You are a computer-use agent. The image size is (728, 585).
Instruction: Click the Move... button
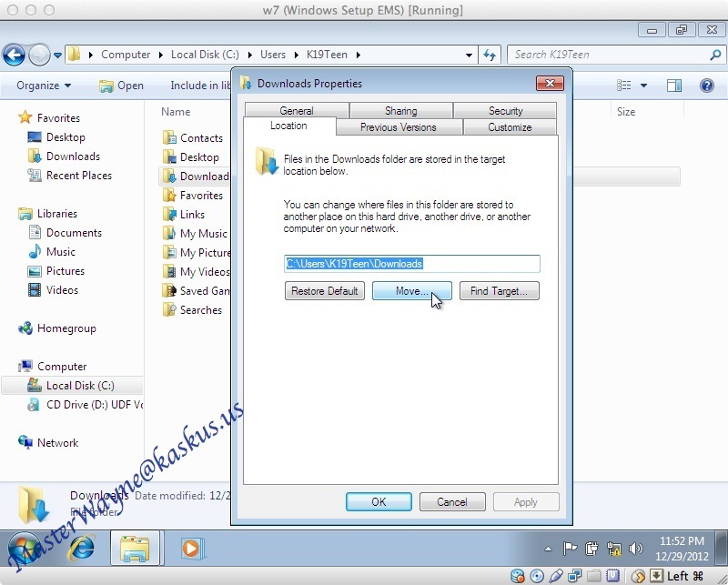[x=412, y=291]
